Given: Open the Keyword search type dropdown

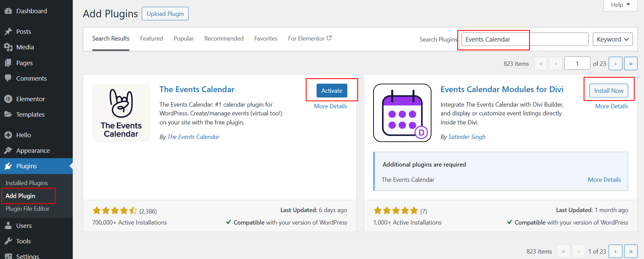Looking at the screenshot, I should click(x=612, y=39).
